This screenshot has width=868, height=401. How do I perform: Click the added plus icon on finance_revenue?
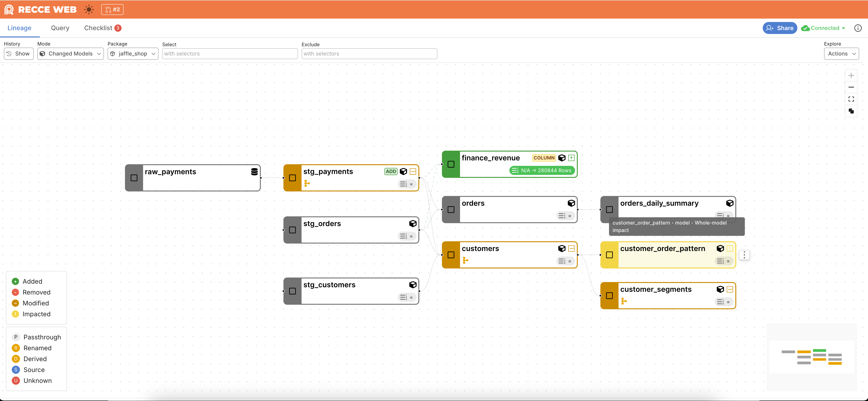(x=571, y=158)
